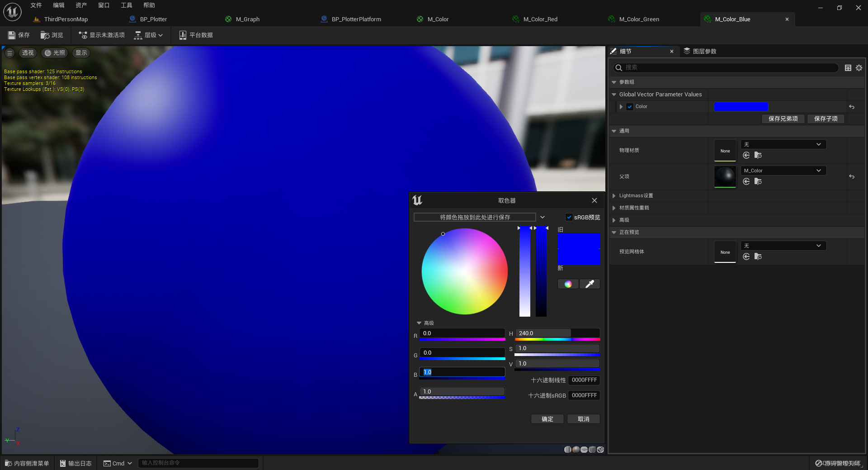Open 平台数据 platform stats
868x470 pixels.
[196, 35]
